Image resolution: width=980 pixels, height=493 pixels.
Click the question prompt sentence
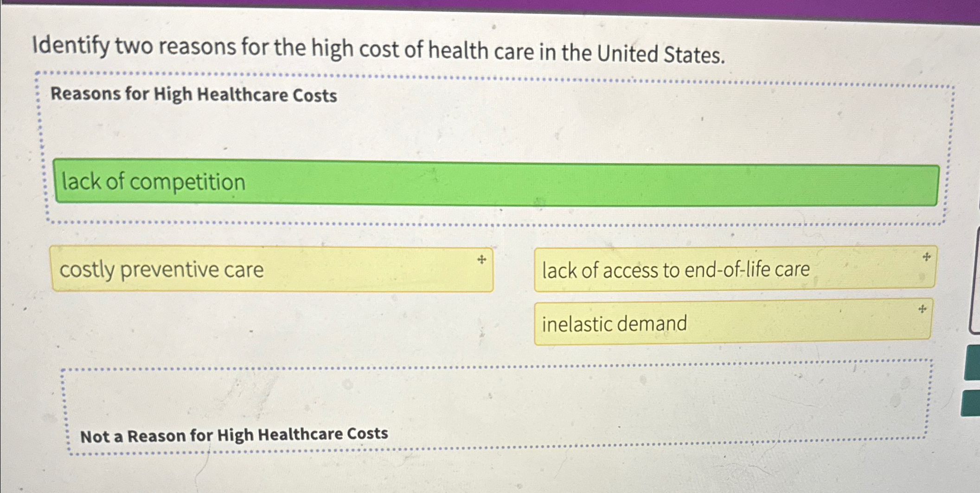pos(378,50)
